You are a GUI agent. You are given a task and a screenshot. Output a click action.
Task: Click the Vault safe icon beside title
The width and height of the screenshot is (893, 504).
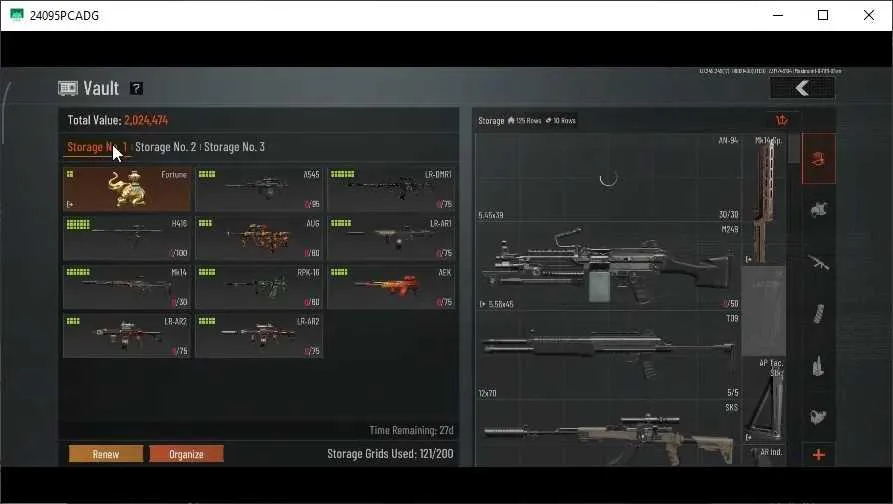click(68, 88)
